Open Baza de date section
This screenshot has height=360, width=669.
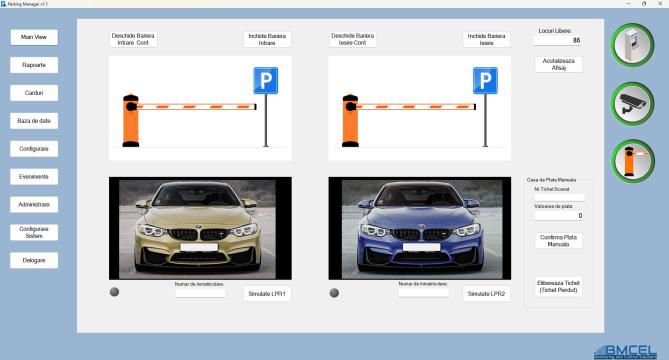click(x=34, y=121)
